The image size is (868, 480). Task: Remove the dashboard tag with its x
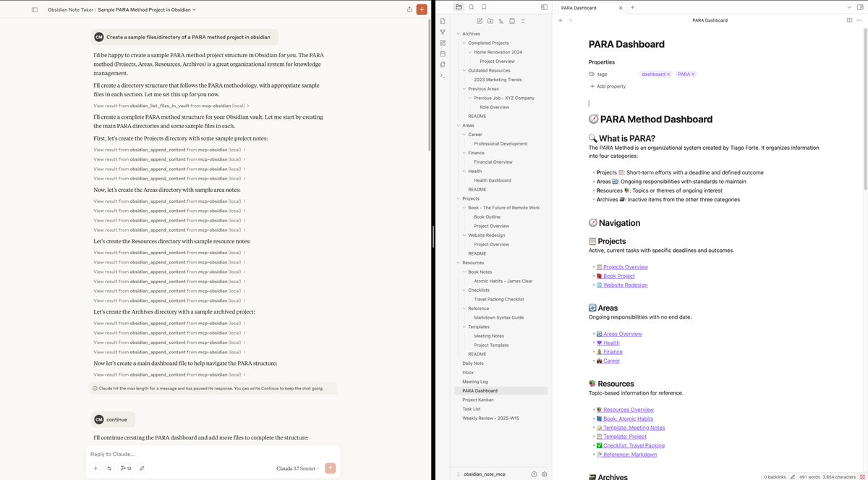pyautogui.click(x=668, y=74)
